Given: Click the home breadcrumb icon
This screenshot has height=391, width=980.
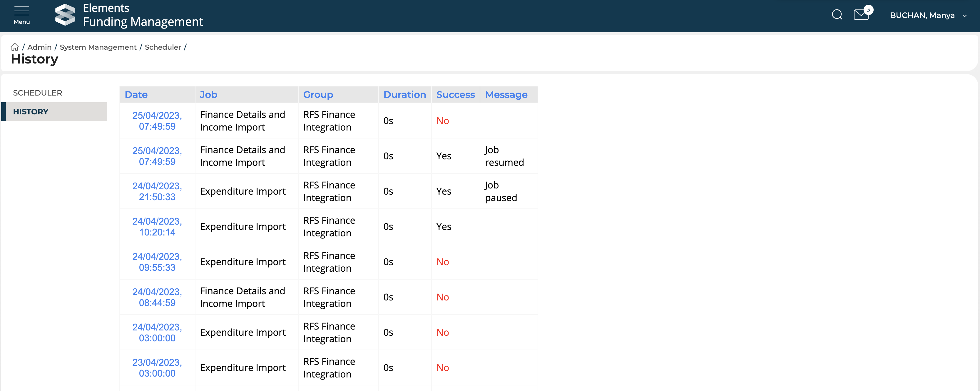Looking at the screenshot, I should [14, 47].
